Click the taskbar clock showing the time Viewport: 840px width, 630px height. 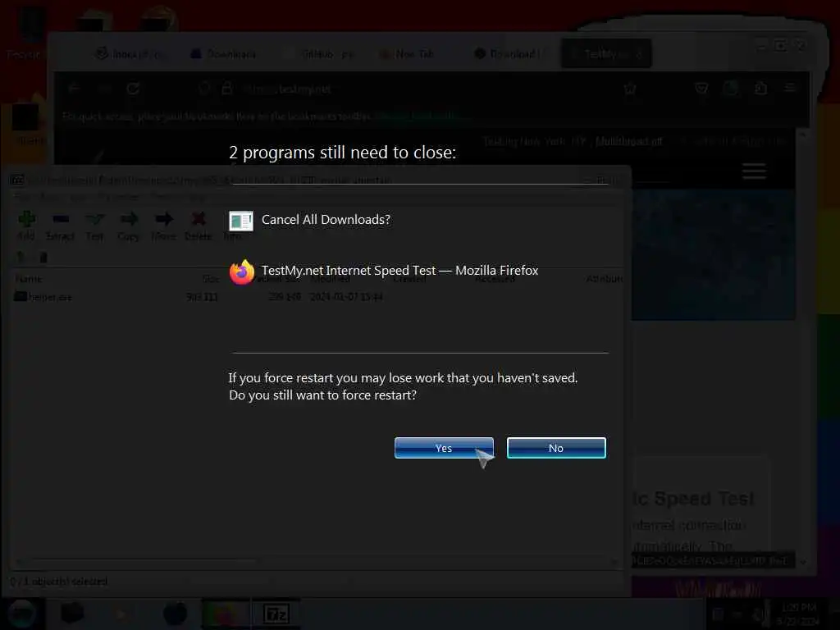click(799, 614)
